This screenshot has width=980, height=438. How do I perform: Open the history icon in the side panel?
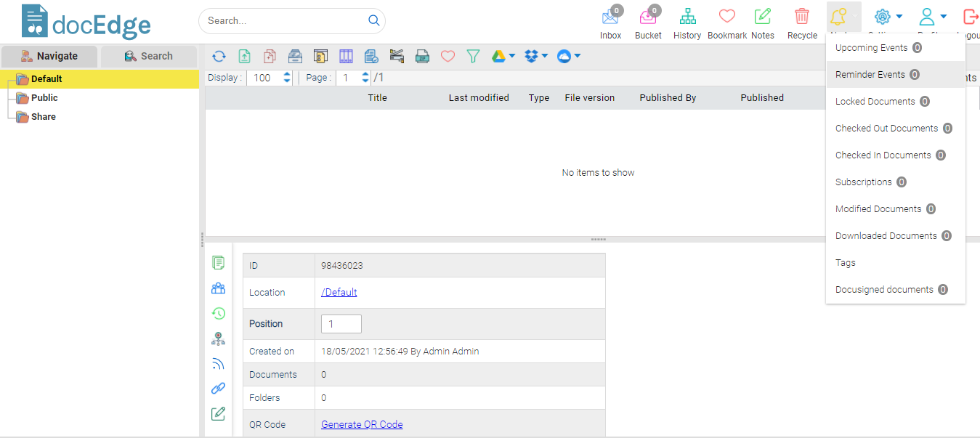tap(218, 313)
